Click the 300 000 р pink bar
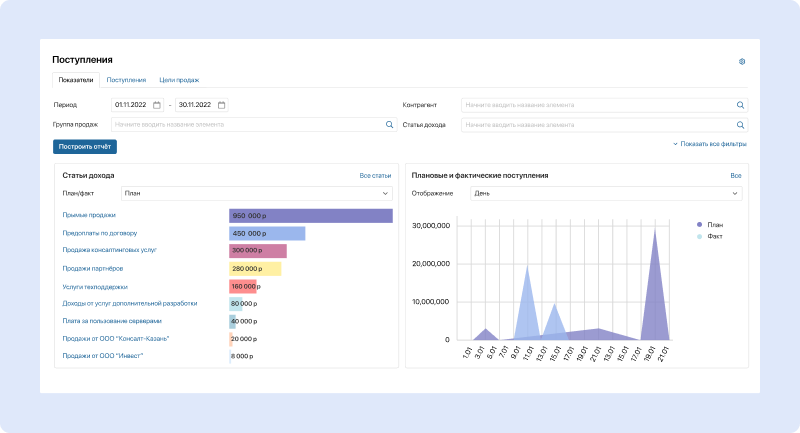Image resolution: width=800 pixels, height=433 pixels. pyautogui.click(x=258, y=251)
